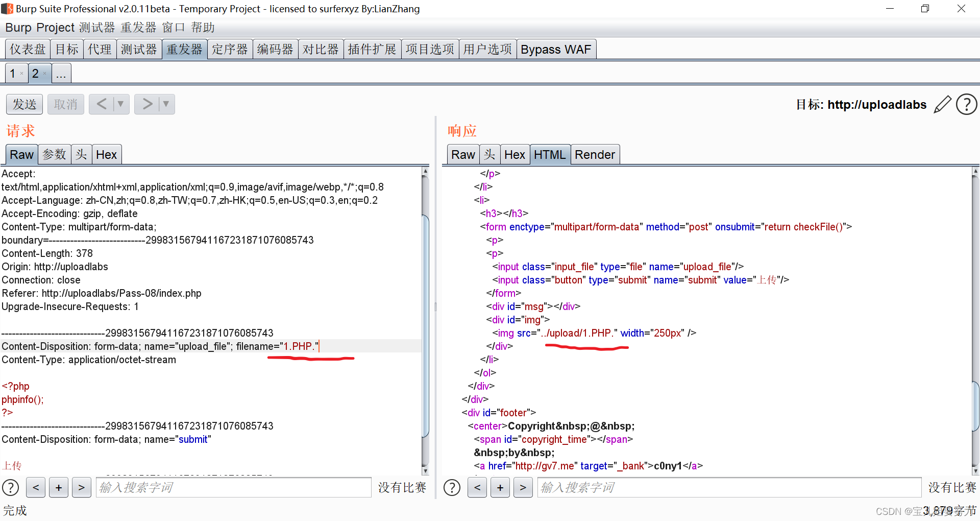Open history back dropdown arrow
The image size is (980, 521).
121,104
